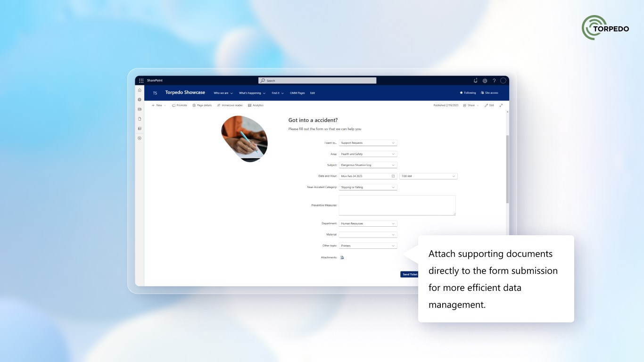Viewport: 644px width, 362px height.
Task: Open the Subject dropdown Dangerous Situation Log
Action: tap(368, 165)
